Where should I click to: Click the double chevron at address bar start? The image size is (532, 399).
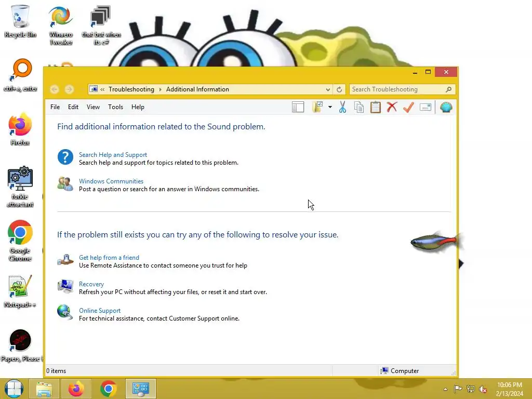click(x=102, y=89)
